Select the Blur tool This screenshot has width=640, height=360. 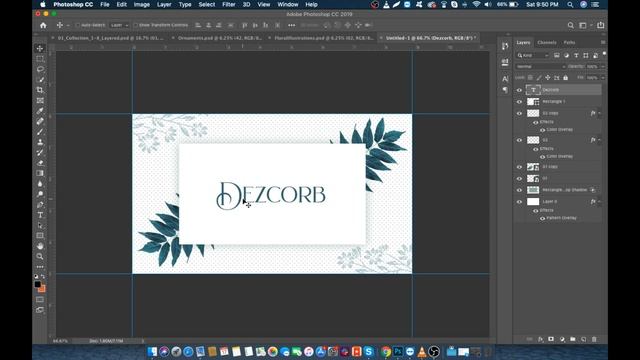tap(40, 184)
